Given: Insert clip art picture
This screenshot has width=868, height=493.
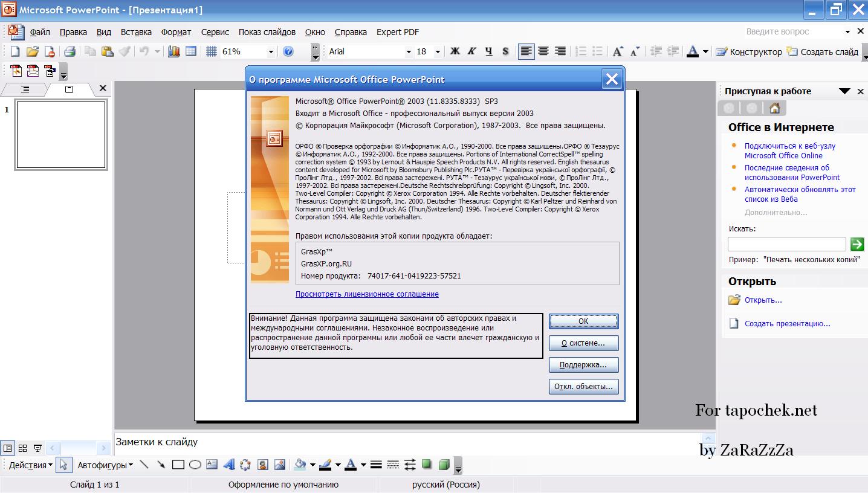Looking at the screenshot, I should (263, 465).
